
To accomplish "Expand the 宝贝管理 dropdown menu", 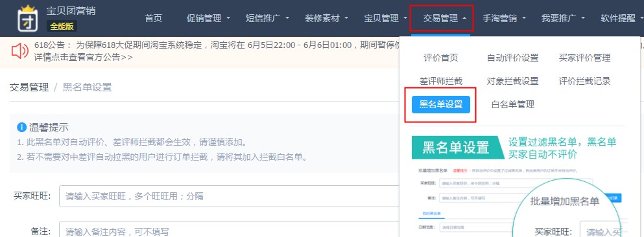I will (x=386, y=18).
